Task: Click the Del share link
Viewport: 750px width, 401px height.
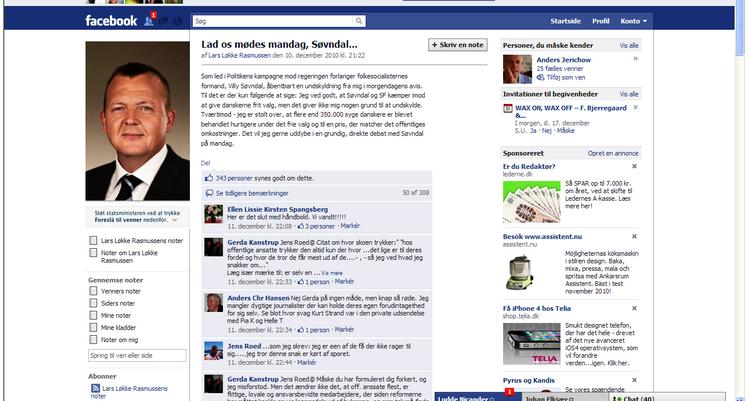Action: 205,163
